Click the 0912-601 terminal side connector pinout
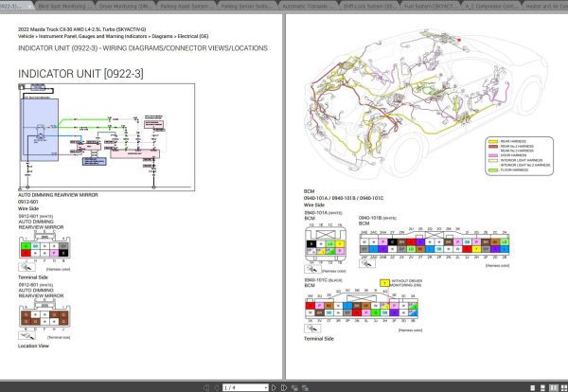568x392 pixels. click(x=44, y=315)
